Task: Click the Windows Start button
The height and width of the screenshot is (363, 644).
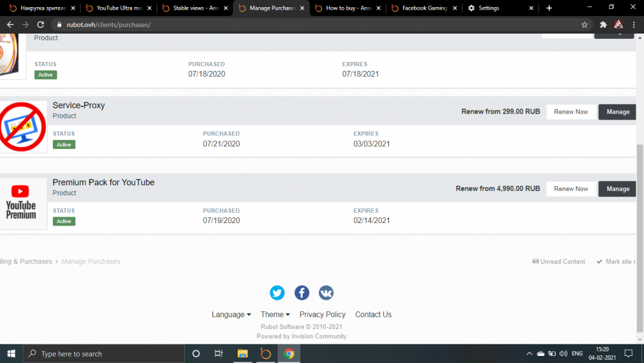Action: pyautogui.click(x=11, y=353)
